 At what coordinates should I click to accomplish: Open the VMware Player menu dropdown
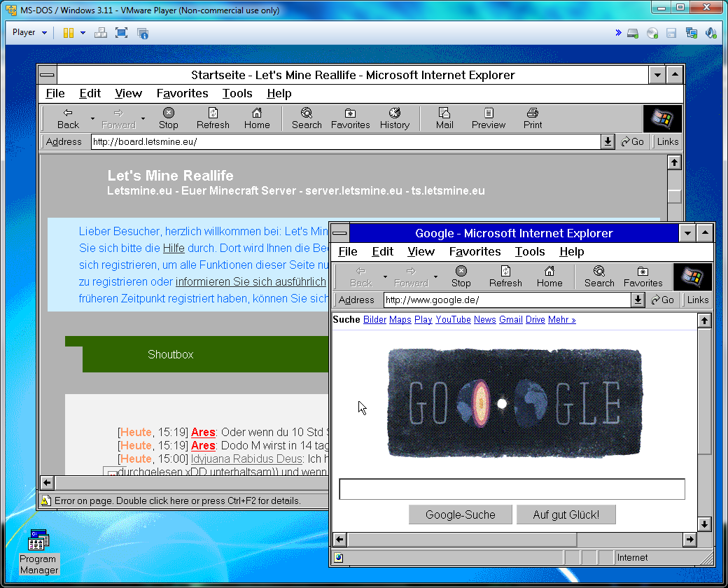tap(30, 32)
